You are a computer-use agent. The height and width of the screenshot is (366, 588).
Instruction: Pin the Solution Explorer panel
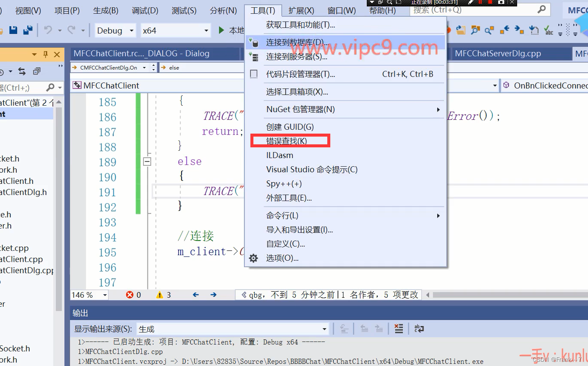[46, 55]
